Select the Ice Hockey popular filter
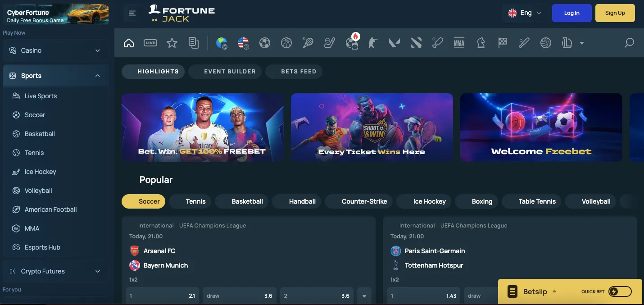This screenshot has width=644, height=305. 424,201
